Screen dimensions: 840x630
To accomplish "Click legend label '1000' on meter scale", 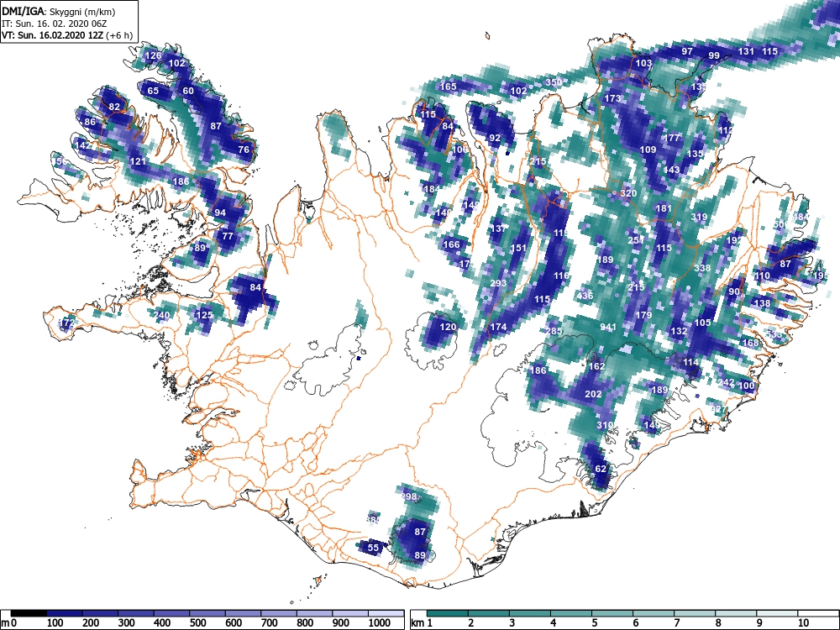I will pos(380,623).
